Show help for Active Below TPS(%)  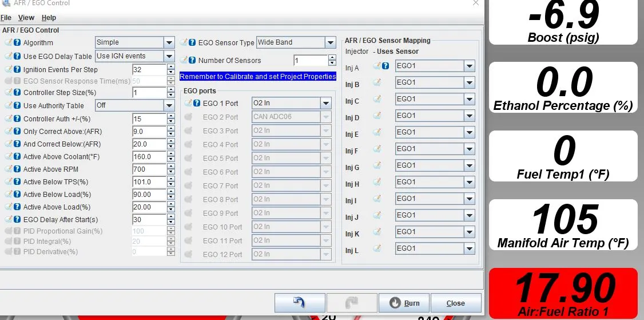tap(17, 182)
